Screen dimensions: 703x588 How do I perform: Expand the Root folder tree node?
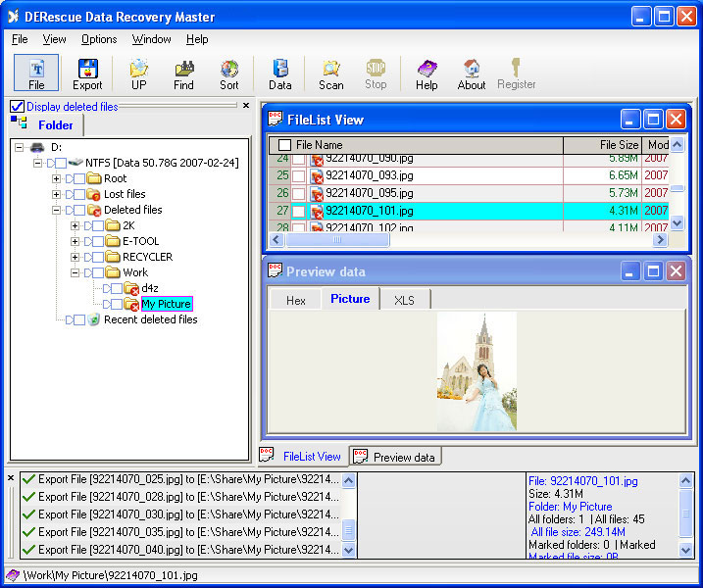tap(56, 178)
